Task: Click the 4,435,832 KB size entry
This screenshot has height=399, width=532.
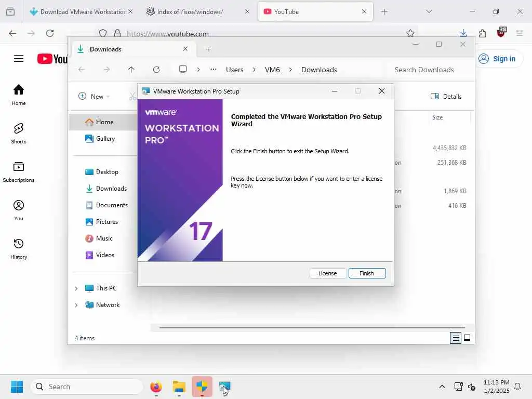Action: (x=449, y=148)
